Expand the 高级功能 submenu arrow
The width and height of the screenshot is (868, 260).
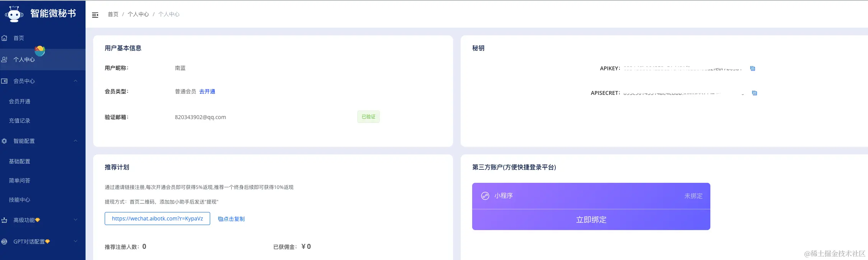click(x=76, y=220)
